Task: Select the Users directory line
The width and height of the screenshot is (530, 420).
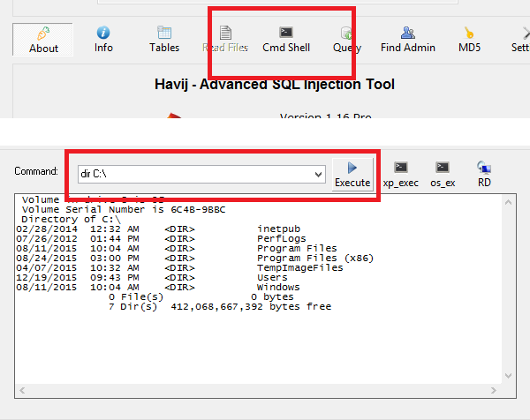Action: click(152, 278)
